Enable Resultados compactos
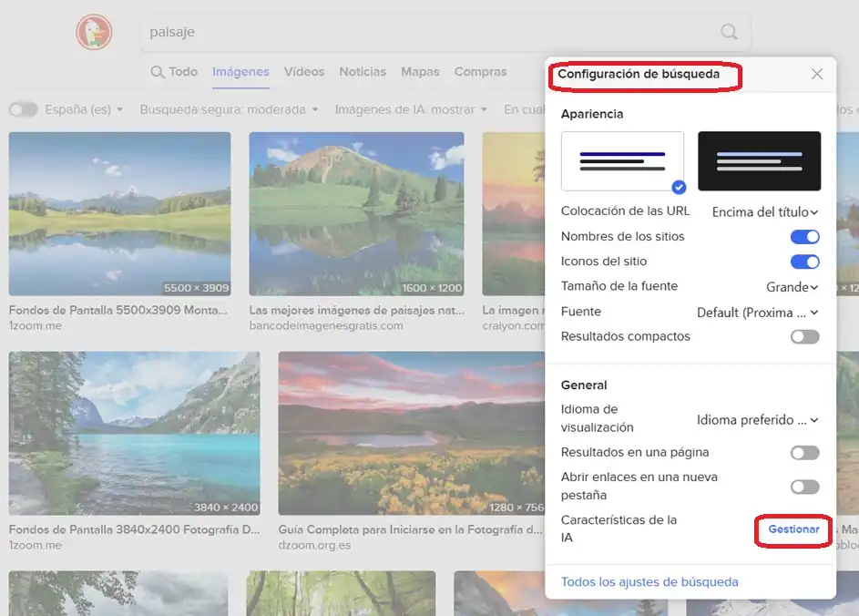Image resolution: width=859 pixels, height=616 pixels. [x=804, y=336]
